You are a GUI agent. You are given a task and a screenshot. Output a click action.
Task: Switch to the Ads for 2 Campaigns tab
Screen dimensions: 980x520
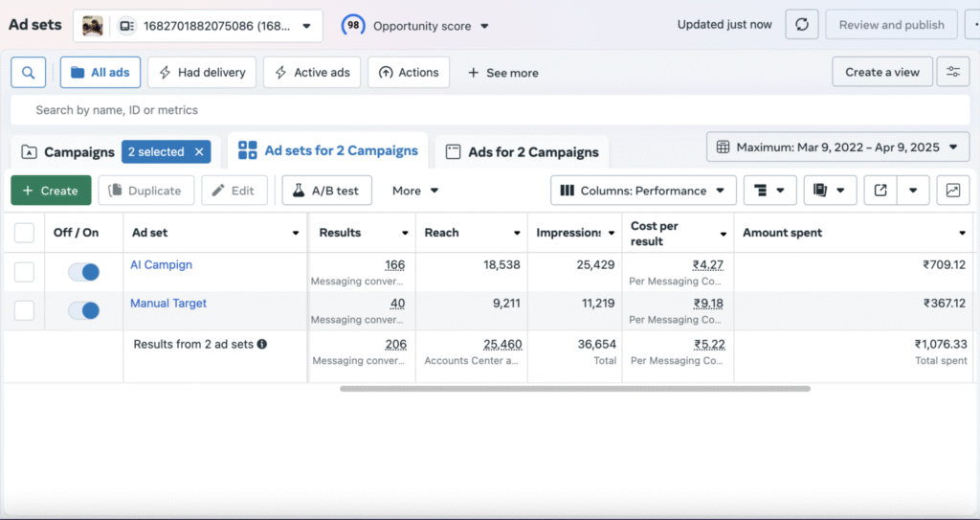(522, 152)
